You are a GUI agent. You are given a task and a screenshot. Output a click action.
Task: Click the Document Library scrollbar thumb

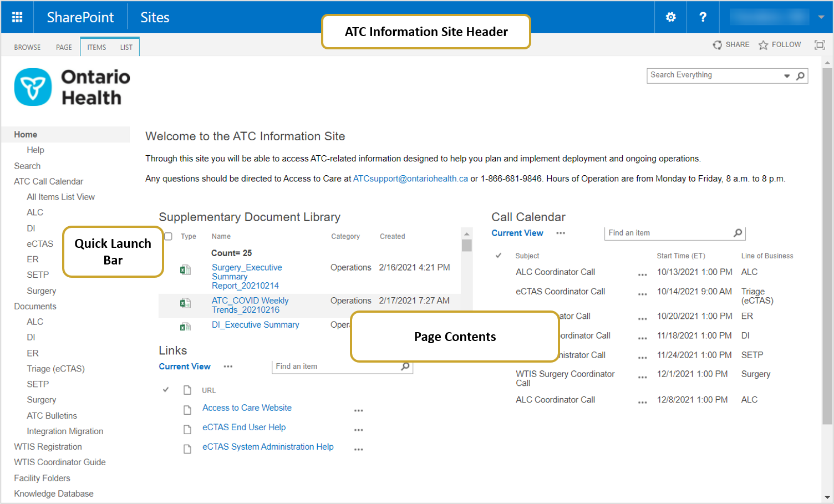[x=467, y=246]
